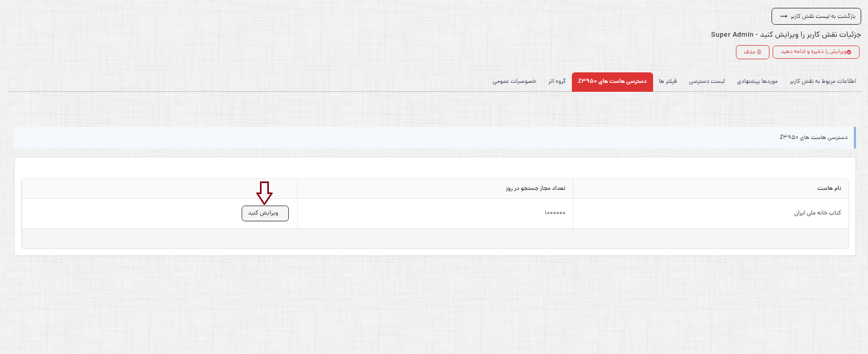This screenshot has height=354, width=868.
Task: Select the دسترسی هاست های Z3950 tab
Action: pos(612,81)
